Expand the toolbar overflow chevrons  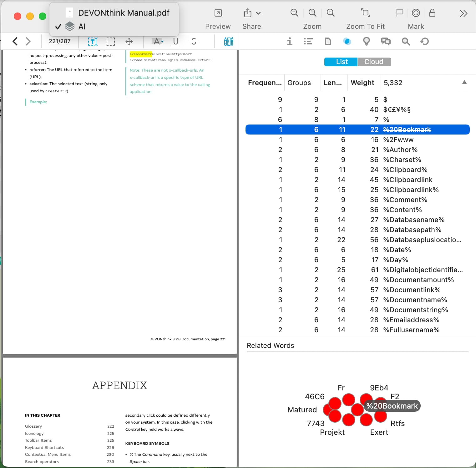point(463,13)
